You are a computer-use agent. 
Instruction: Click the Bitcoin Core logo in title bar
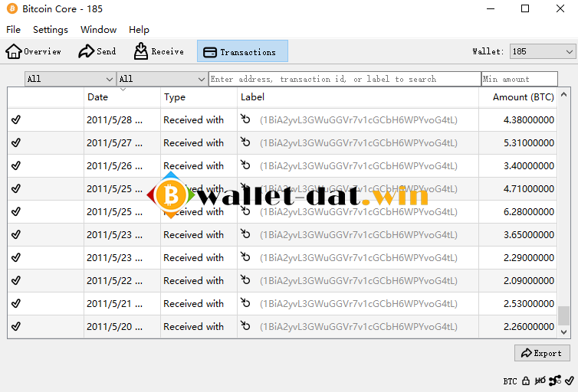point(12,8)
